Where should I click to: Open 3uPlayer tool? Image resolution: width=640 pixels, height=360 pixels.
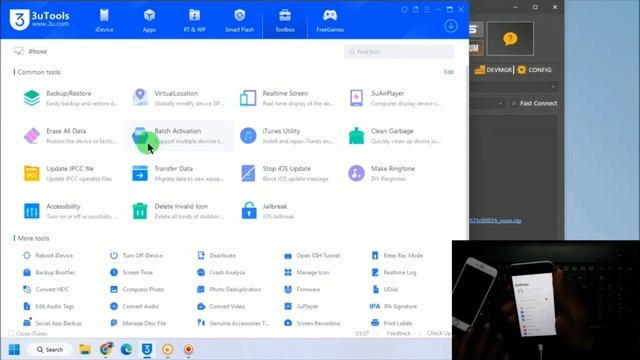coord(301,306)
